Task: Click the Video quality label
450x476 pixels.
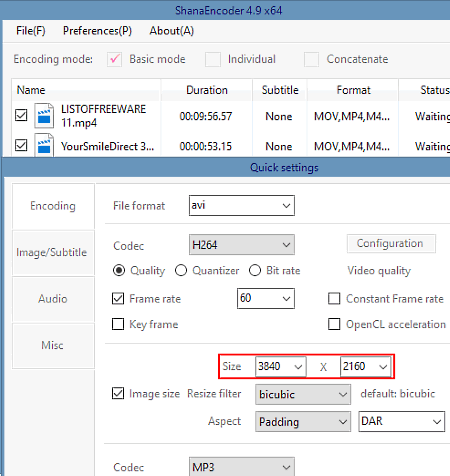Action: pyautogui.click(x=379, y=271)
